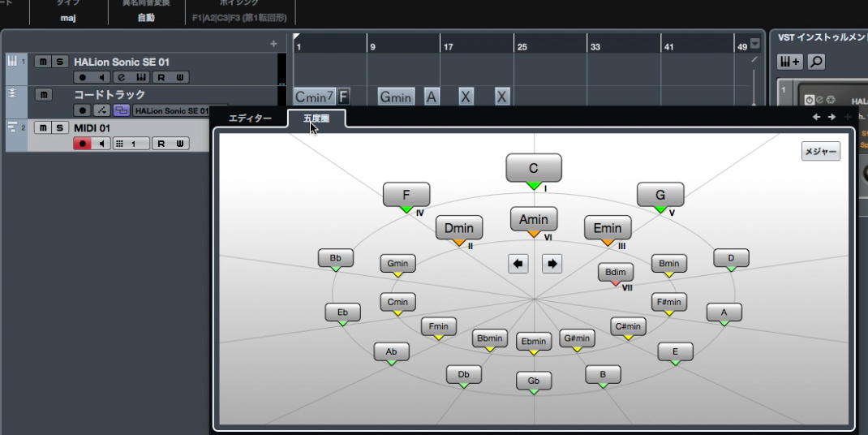Select the F chord event on chord track
Image resolution: width=868 pixels, height=435 pixels.
pyautogui.click(x=343, y=97)
